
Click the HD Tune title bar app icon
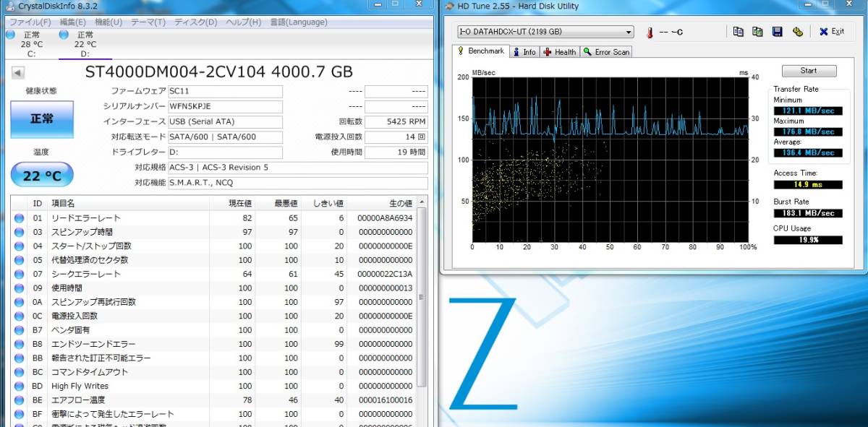(x=450, y=7)
